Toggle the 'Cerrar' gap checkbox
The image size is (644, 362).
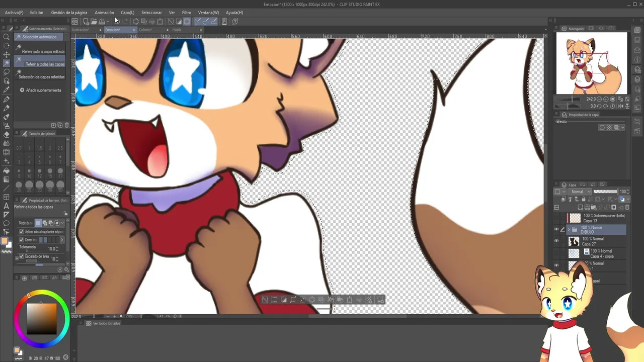[x=21, y=240]
